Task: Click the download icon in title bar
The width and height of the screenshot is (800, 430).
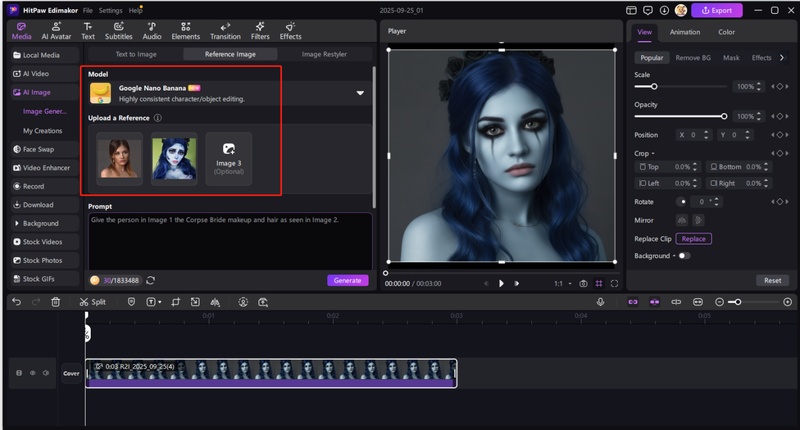Action: pyautogui.click(x=664, y=10)
